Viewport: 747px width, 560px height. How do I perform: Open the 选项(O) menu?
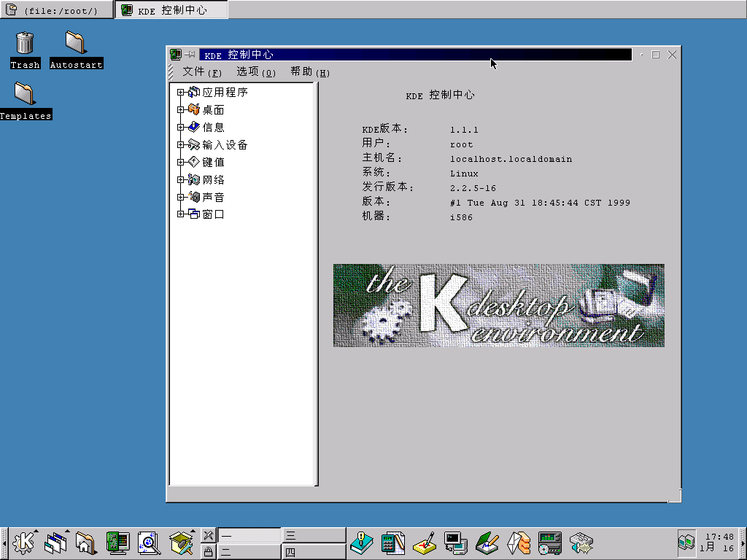(256, 72)
